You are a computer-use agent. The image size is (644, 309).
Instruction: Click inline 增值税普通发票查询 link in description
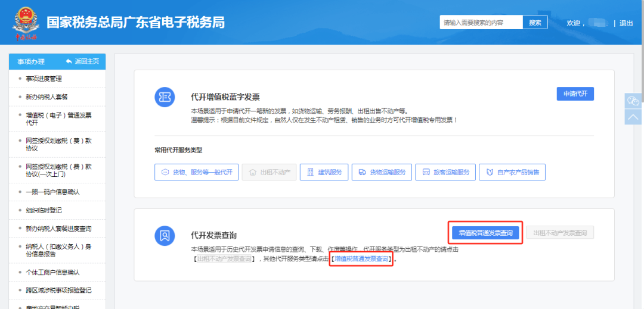coord(361,259)
